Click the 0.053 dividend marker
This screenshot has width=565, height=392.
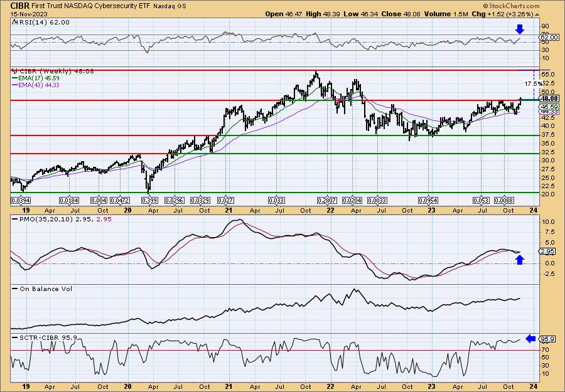pyautogui.click(x=481, y=201)
